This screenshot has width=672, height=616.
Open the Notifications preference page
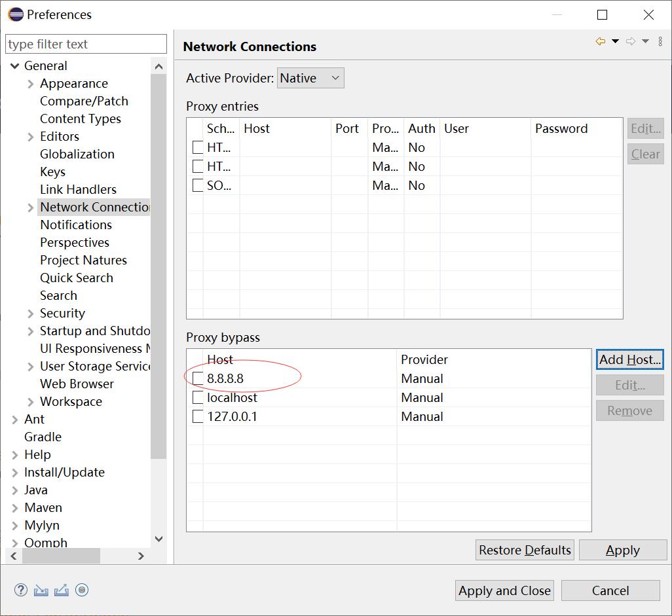[76, 225]
